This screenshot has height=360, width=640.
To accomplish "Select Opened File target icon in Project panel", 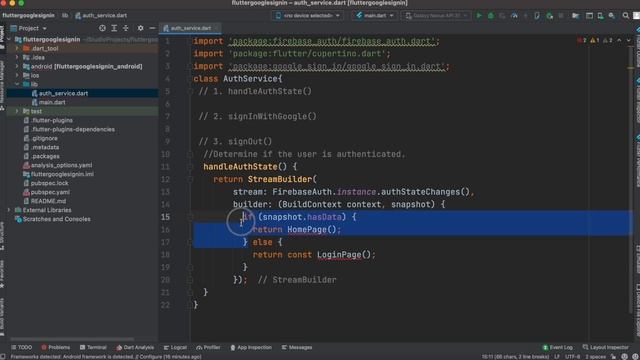I will [102, 28].
